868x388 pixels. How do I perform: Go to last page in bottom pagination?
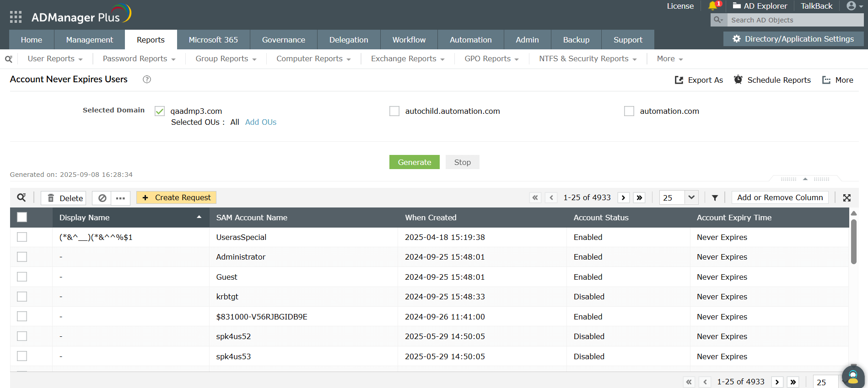[x=793, y=382]
